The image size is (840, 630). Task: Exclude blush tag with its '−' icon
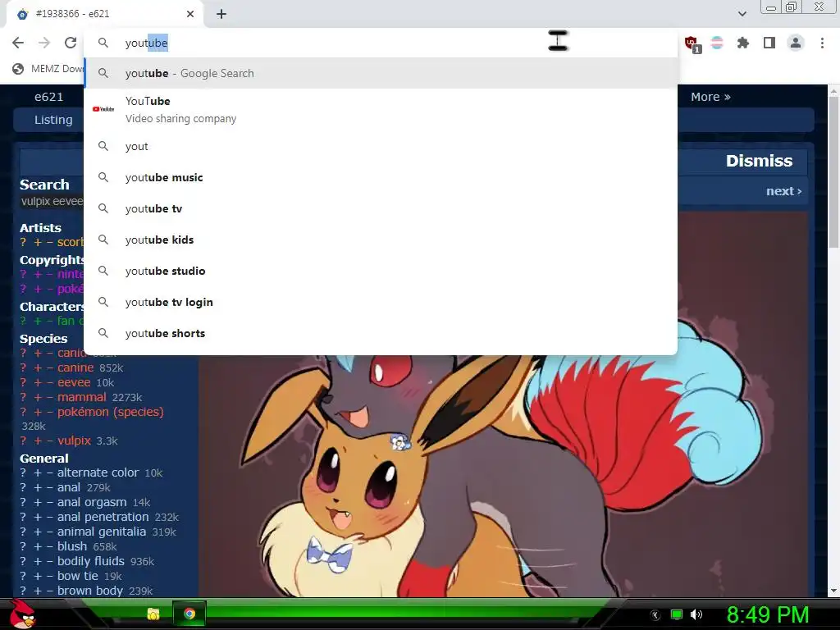50,546
